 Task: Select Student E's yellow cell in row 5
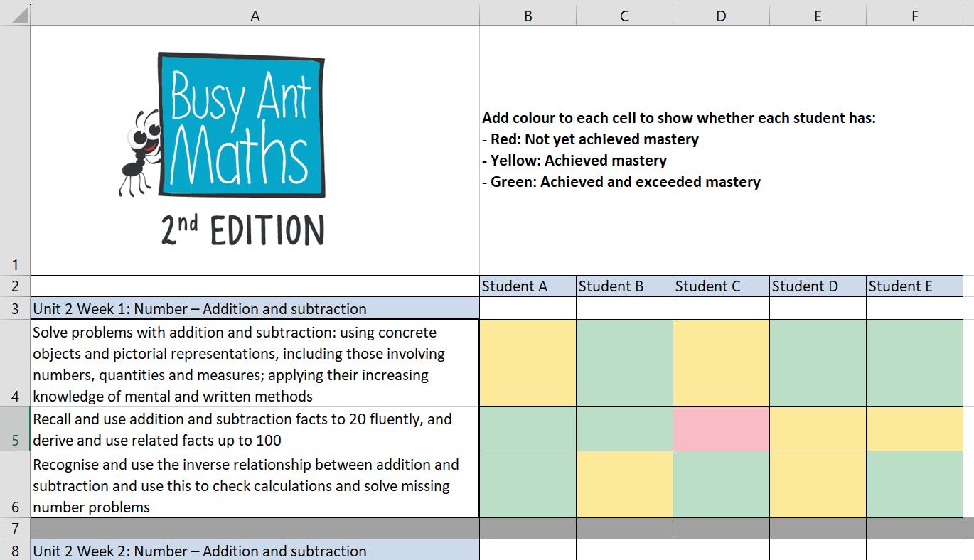(914, 429)
